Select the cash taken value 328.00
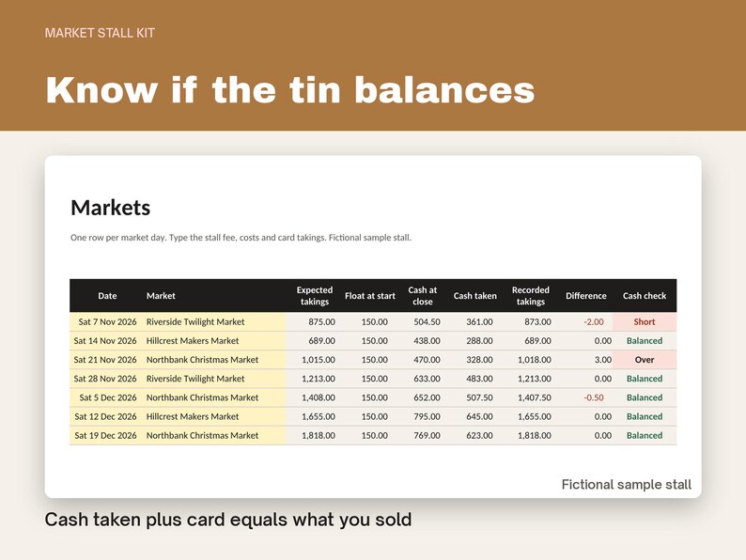Image resolution: width=746 pixels, height=560 pixels. coord(479,360)
